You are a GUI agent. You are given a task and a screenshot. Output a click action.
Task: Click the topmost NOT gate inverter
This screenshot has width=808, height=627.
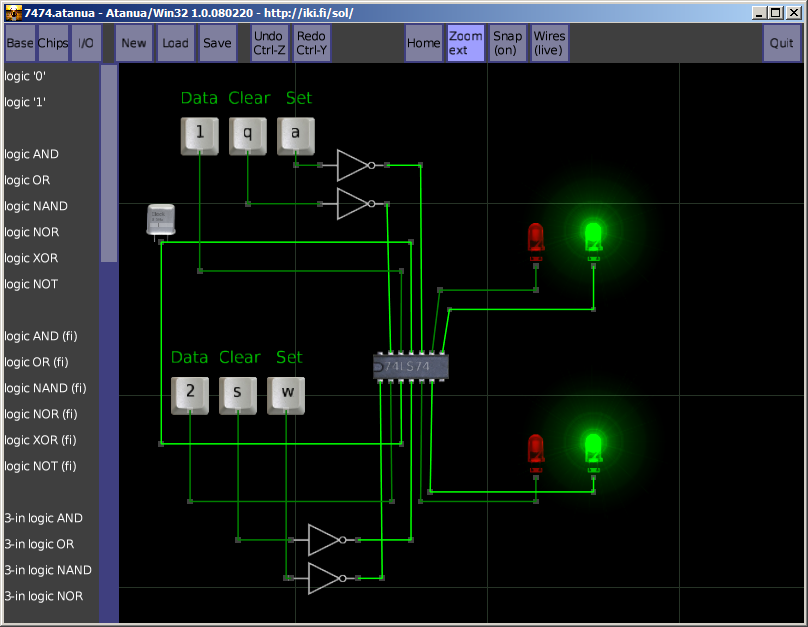(x=355, y=165)
